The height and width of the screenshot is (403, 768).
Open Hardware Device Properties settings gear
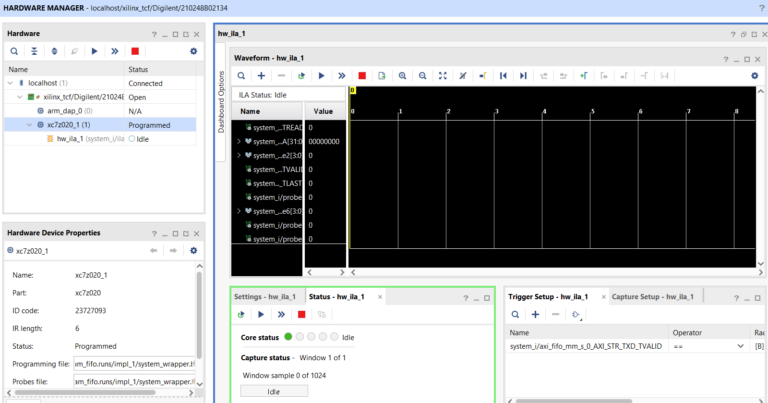[x=193, y=251]
